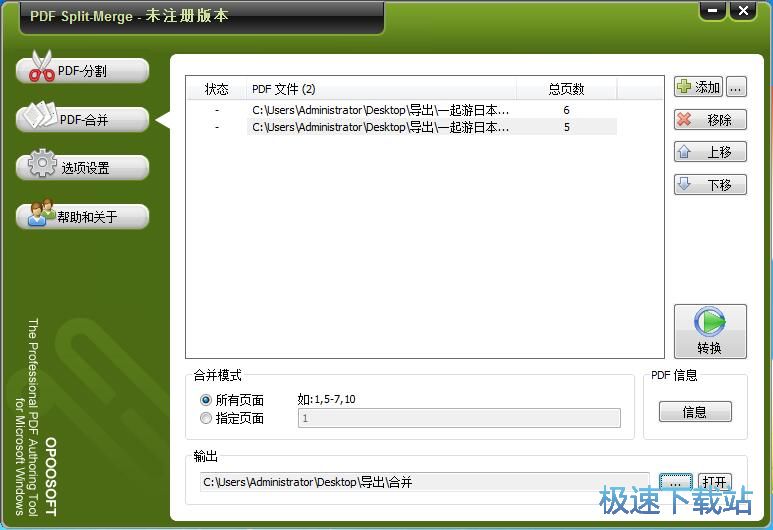Move selected file up with 上移

click(x=710, y=152)
